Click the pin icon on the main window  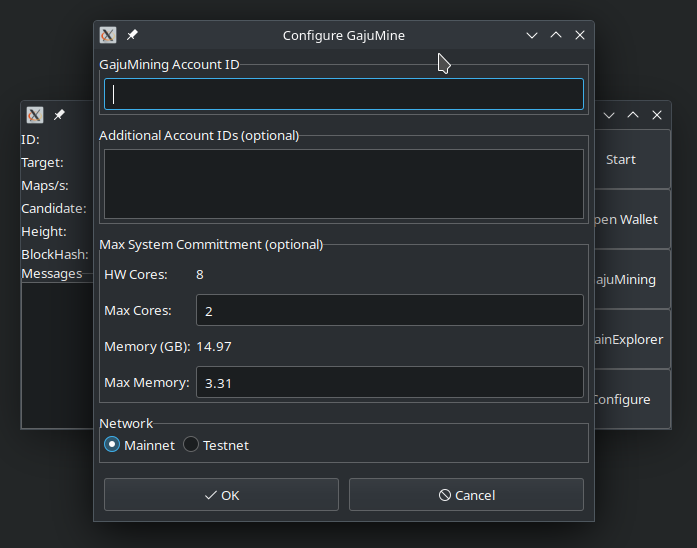point(59,115)
